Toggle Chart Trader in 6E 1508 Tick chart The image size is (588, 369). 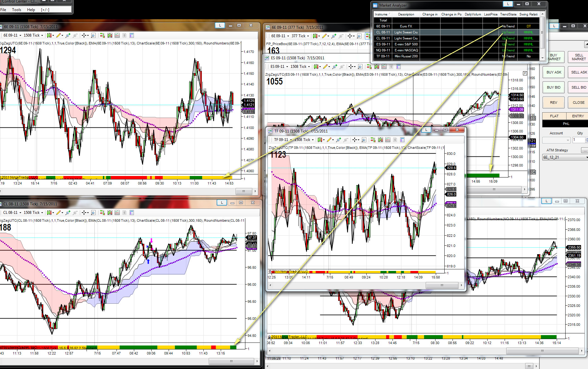[x=102, y=35]
